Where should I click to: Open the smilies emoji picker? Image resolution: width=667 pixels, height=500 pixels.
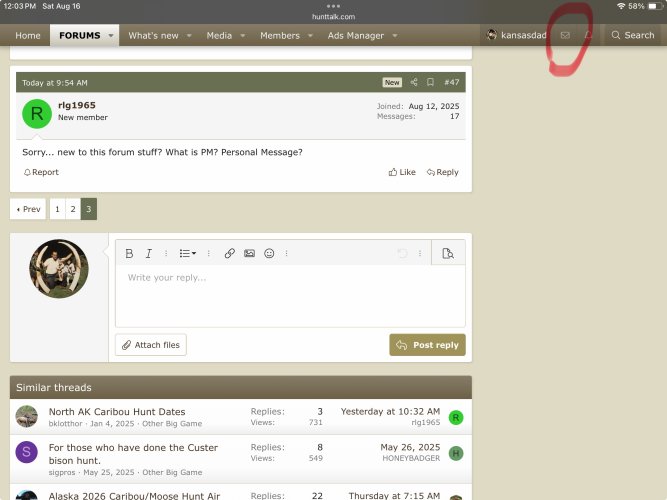click(x=269, y=254)
